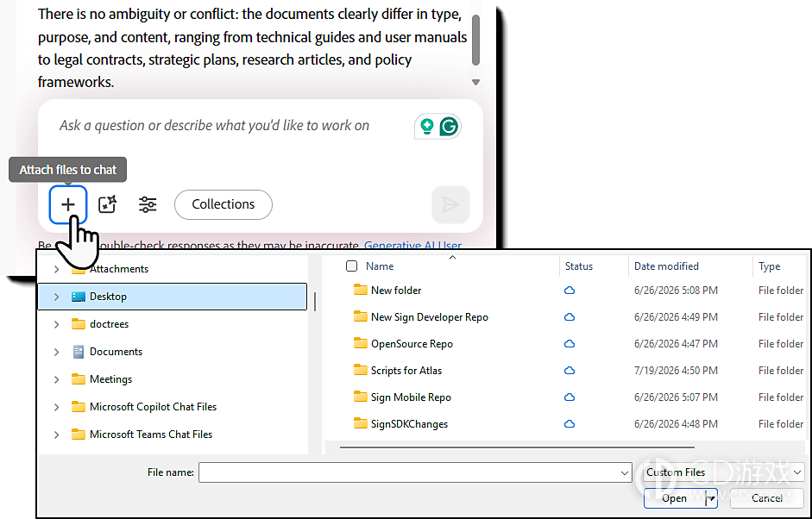This screenshot has width=812, height=519.
Task: Click the Open button split arrow
Action: tap(712, 498)
